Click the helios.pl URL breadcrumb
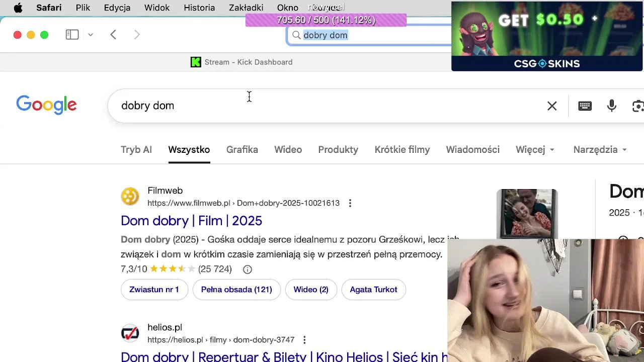This screenshot has height=362, width=644. (x=221, y=340)
